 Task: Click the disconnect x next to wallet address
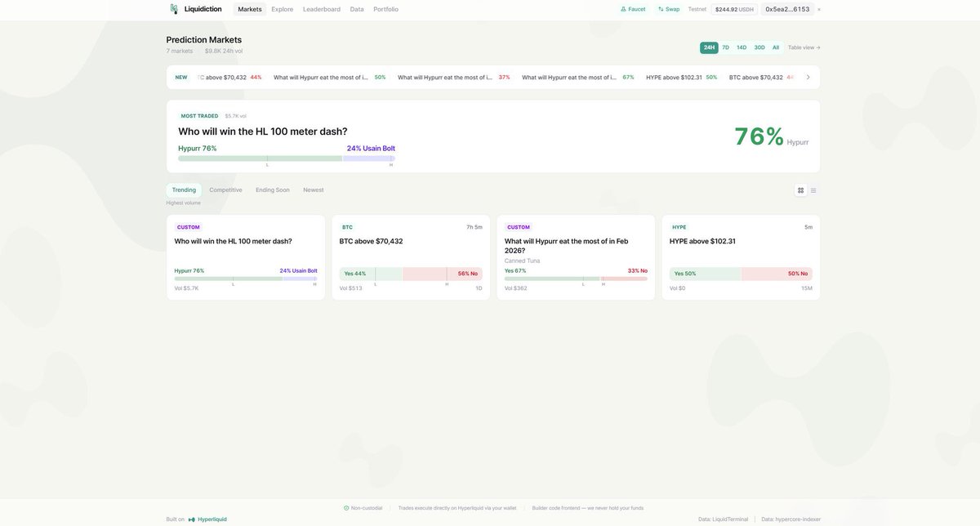(819, 10)
